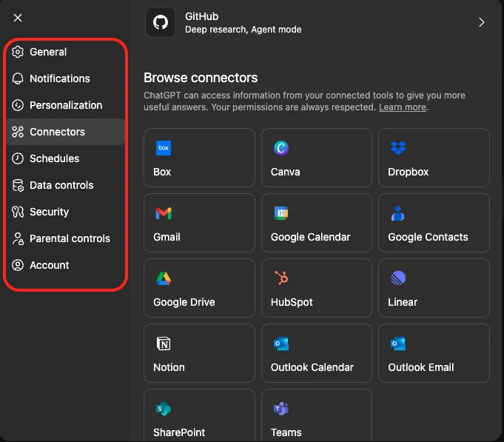The width and height of the screenshot is (504, 442).
Task: Select the Canva connector icon
Action: click(280, 149)
